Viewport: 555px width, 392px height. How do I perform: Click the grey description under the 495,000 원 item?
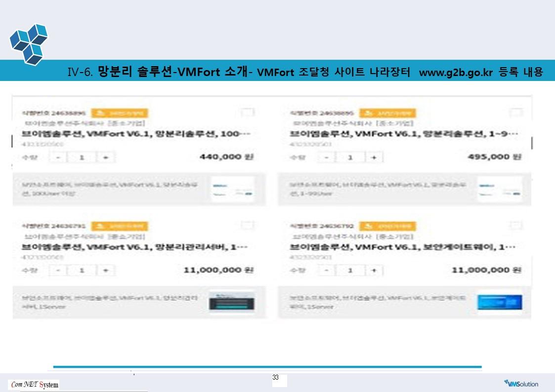coord(378,189)
